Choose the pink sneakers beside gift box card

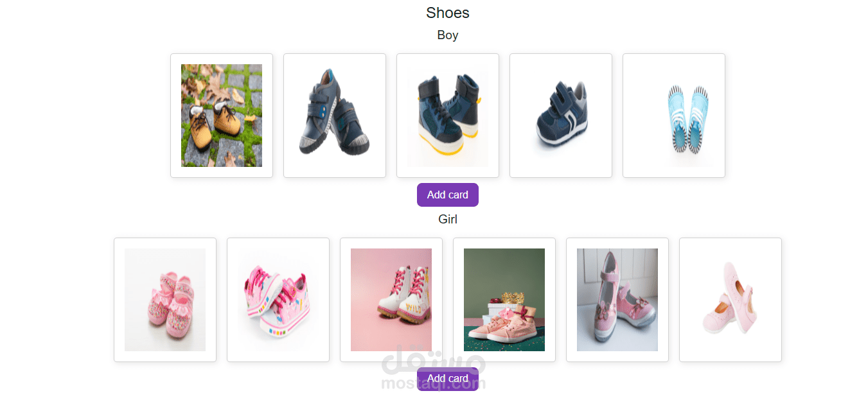point(504,300)
